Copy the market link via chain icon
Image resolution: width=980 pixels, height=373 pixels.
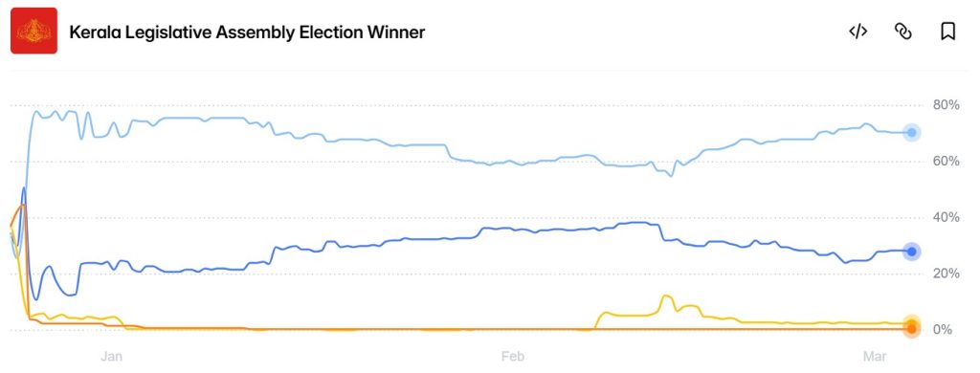[903, 32]
